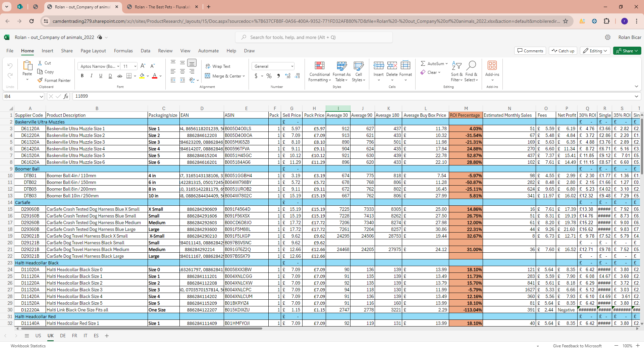The width and height of the screenshot is (644, 349).
Task: Toggle Italic formatting
Action: (91, 76)
